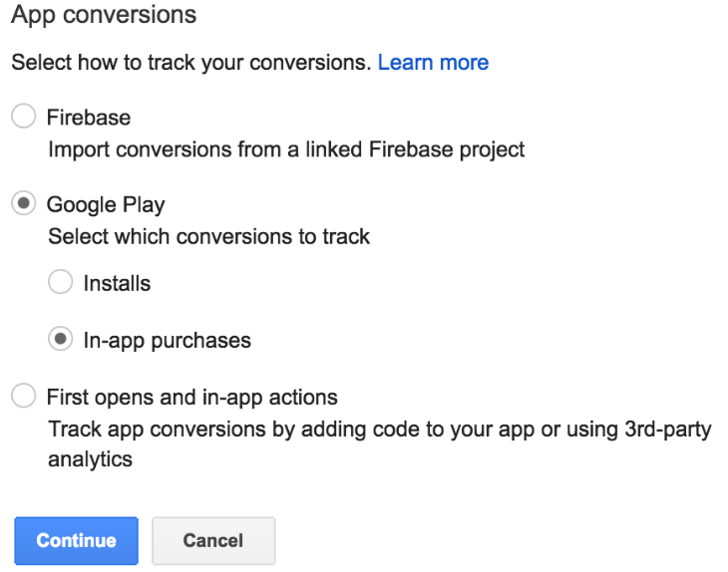Click the In-app purchases label text
Viewport: 728px width, 572px height.
167,340
